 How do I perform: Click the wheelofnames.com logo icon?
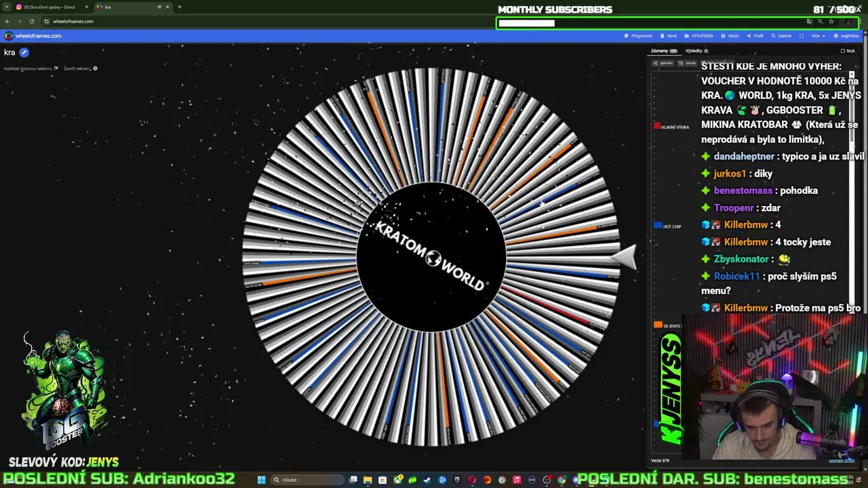tap(8, 36)
